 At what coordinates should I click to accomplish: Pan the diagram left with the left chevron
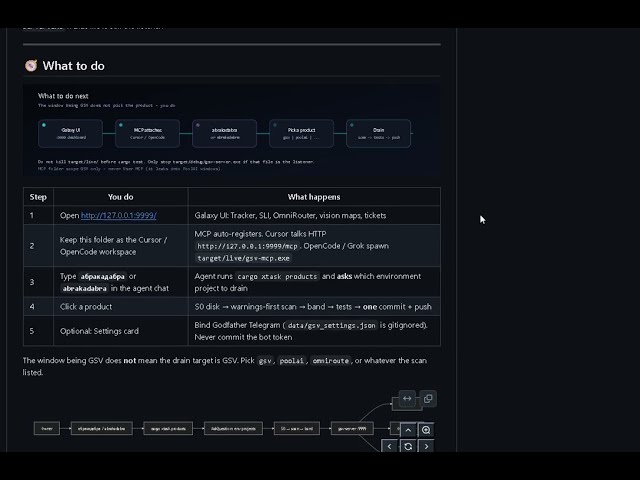click(389, 446)
